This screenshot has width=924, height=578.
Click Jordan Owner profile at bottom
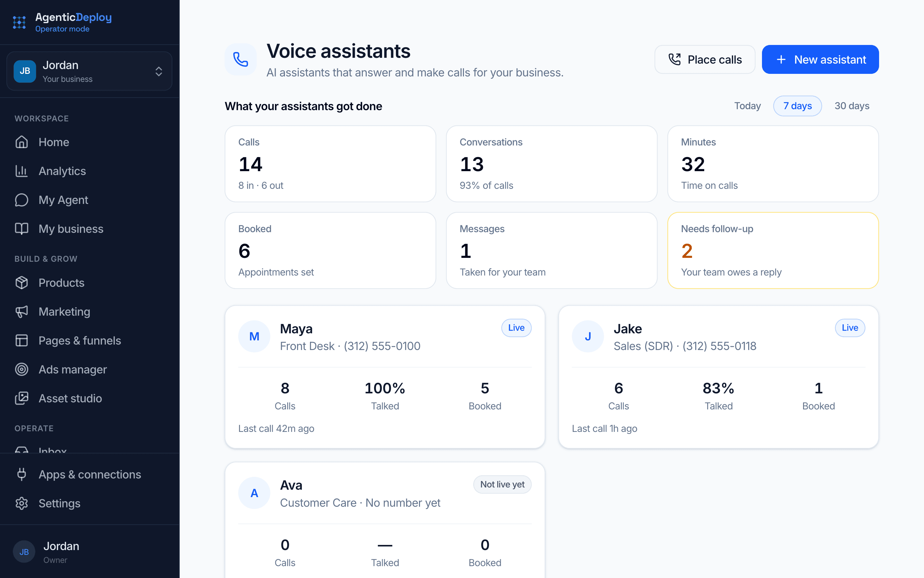pyautogui.click(x=90, y=552)
